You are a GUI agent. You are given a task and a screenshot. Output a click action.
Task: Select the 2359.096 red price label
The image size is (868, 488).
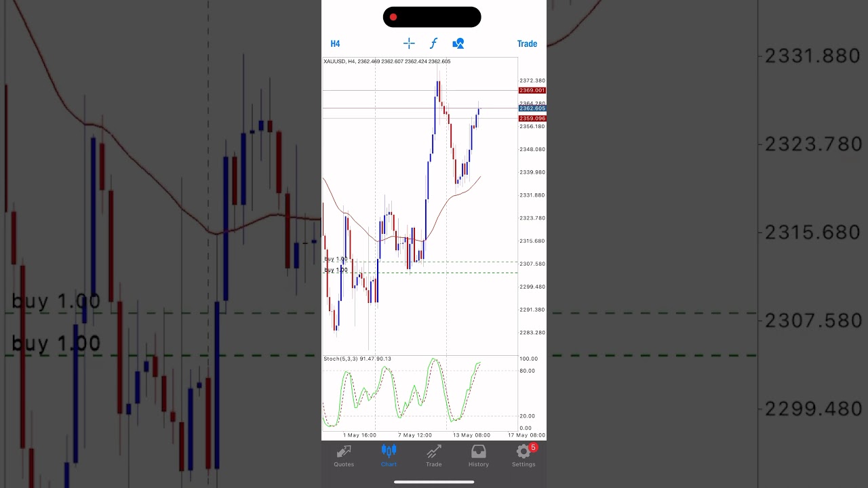(x=532, y=119)
